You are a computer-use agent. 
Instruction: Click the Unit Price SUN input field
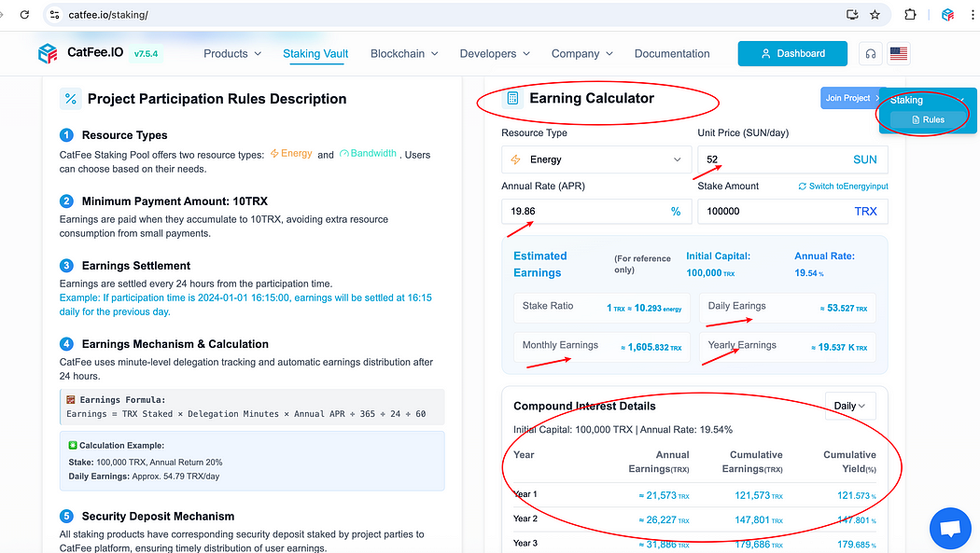792,159
